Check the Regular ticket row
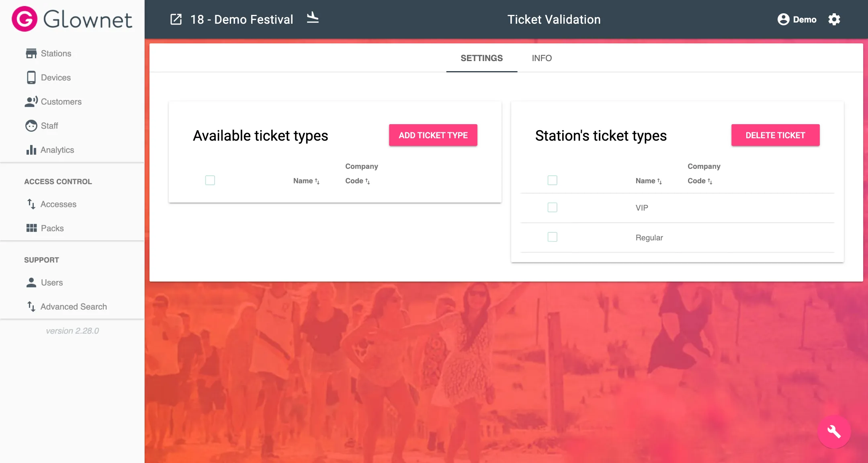The image size is (868, 463). point(553,237)
